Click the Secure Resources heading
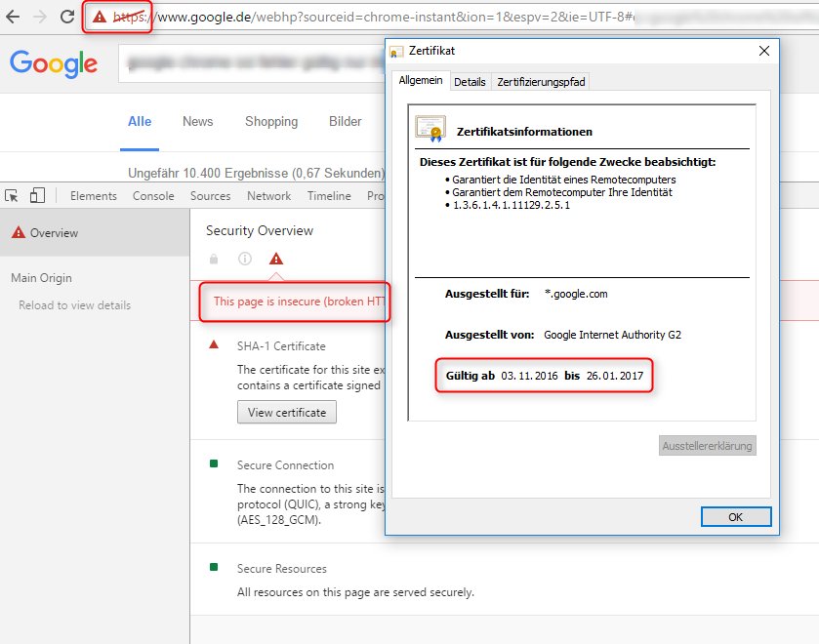Viewport: 819px width, 644px height. point(281,569)
